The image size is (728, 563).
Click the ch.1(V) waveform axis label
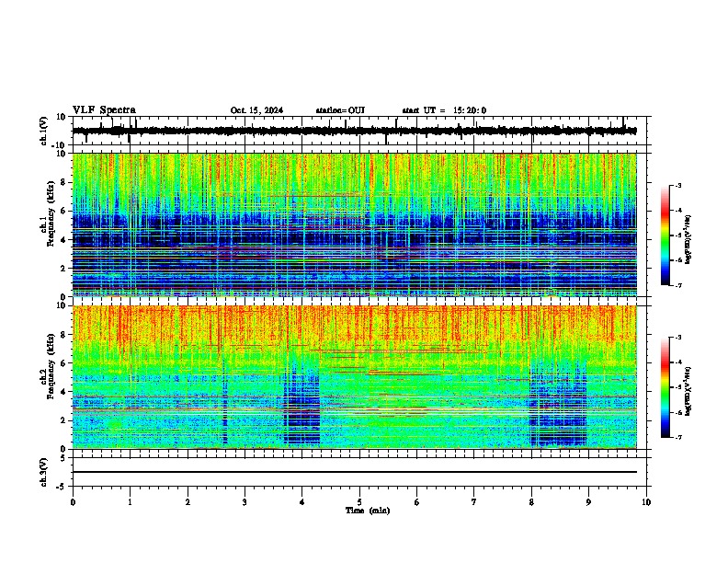[x=44, y=131]
